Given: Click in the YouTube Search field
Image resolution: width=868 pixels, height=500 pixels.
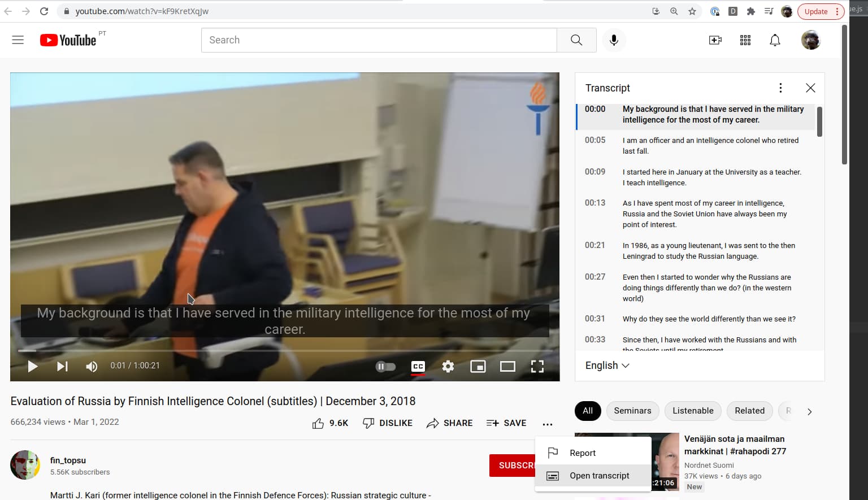Looking at the screenshot, I should (x=379, y=40).
